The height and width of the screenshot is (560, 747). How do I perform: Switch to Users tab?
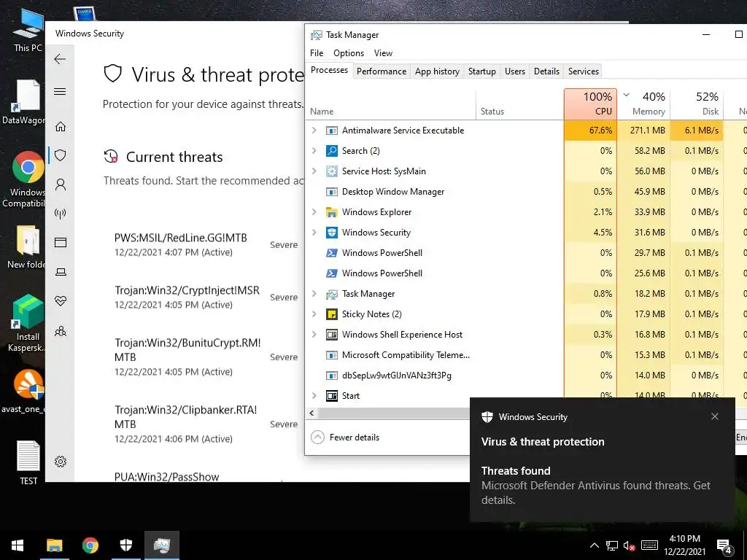(514, 71)
